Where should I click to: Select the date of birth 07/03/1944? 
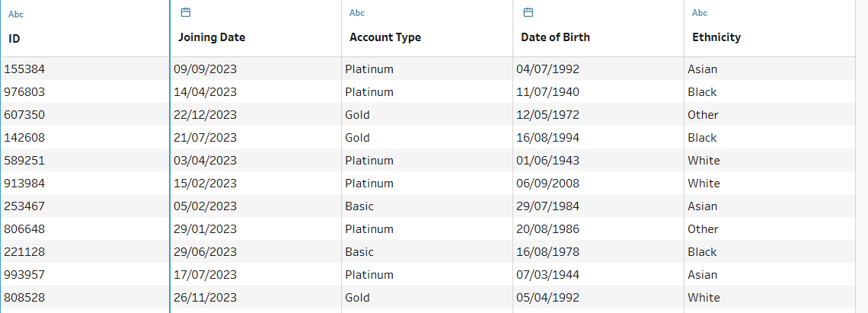(x=547, y=275)
